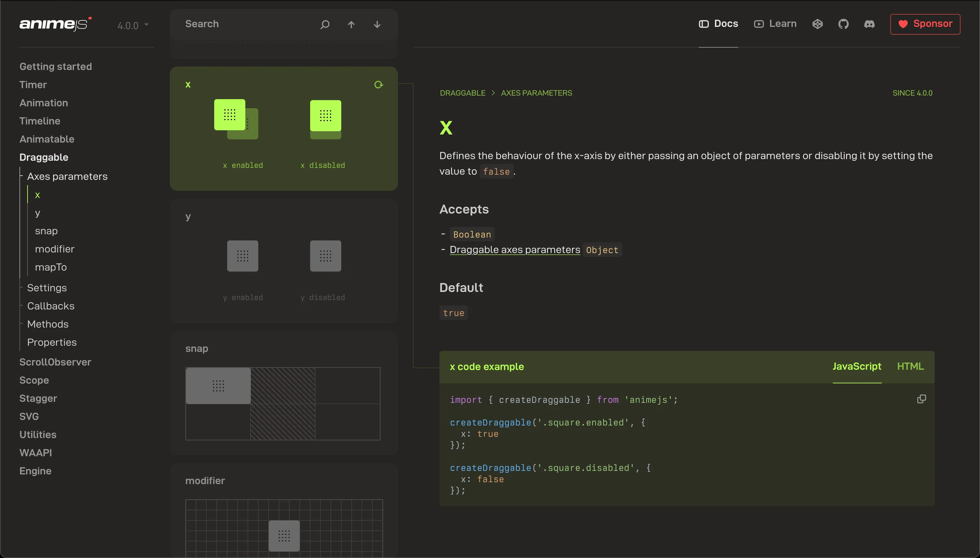Click the y disabled draggable square
Viewport: 980px width, 558px height.
pos(325,256)
